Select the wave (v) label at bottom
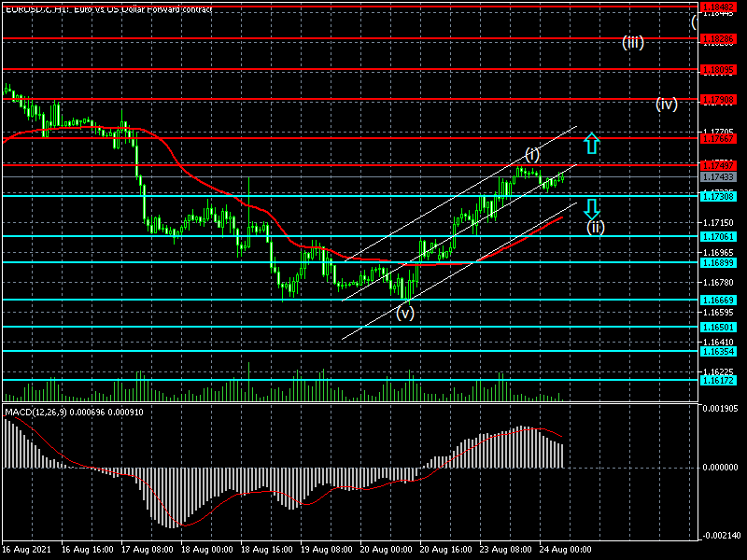The image size is (747, 560). tap(404, 314)
